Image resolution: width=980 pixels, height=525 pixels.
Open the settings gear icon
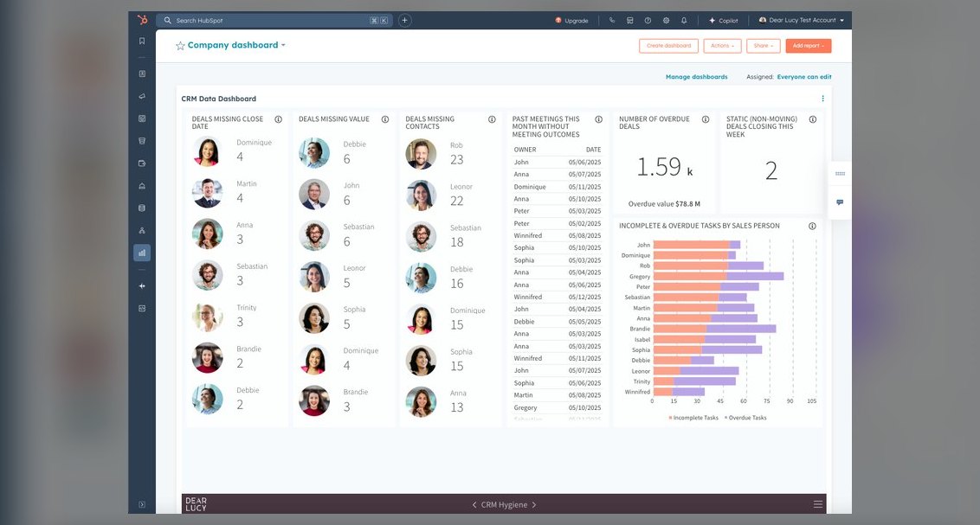(667, 21)
